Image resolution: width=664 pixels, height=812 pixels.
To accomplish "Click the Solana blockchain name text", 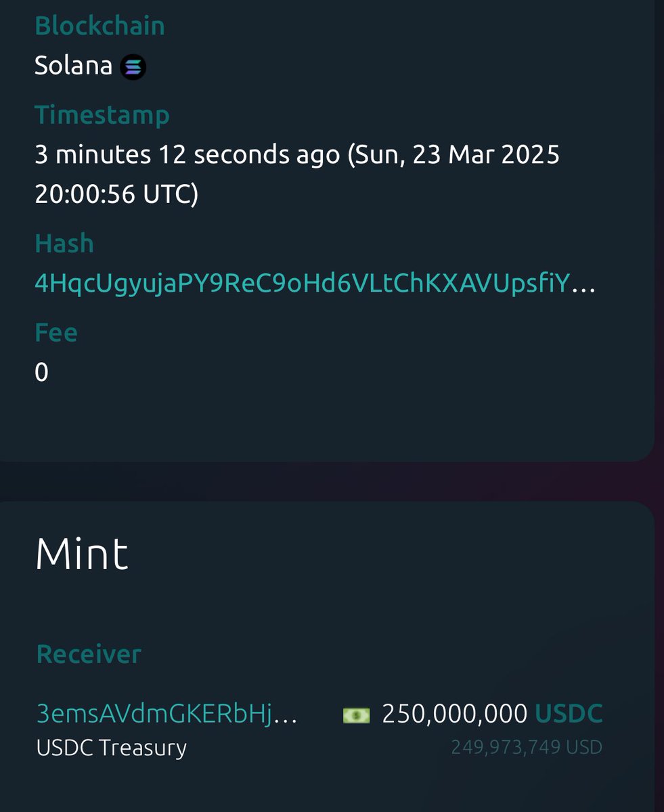I will pyautogui.click(x=73, y=66).
